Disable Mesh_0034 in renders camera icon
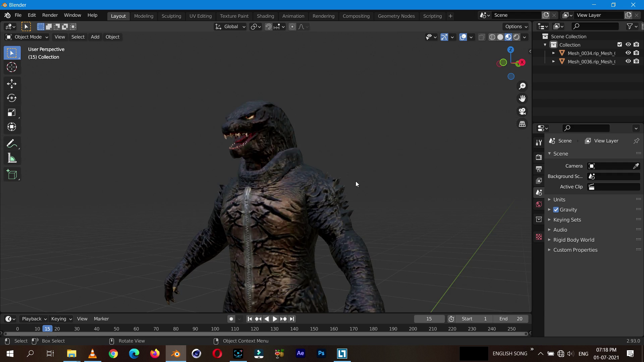Image resolution: width=644 pixels, height=362 pixels. click(x=636, y=53)
